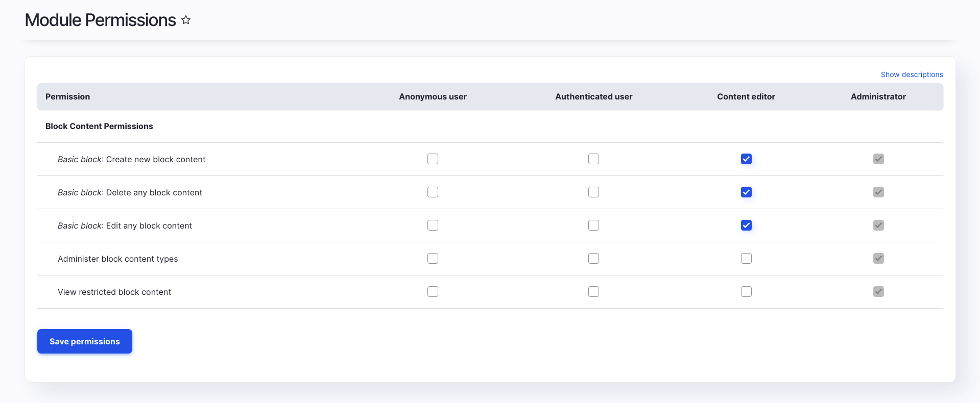Enable View restricted block content for Anonymous user
The width and height of the screenshot is (980, 403).
click(x=433, y=292)
